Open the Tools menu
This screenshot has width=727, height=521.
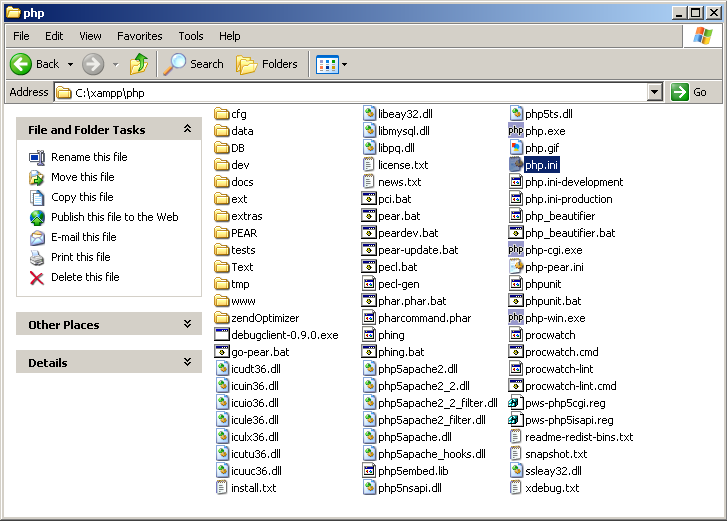pos(191,36)
